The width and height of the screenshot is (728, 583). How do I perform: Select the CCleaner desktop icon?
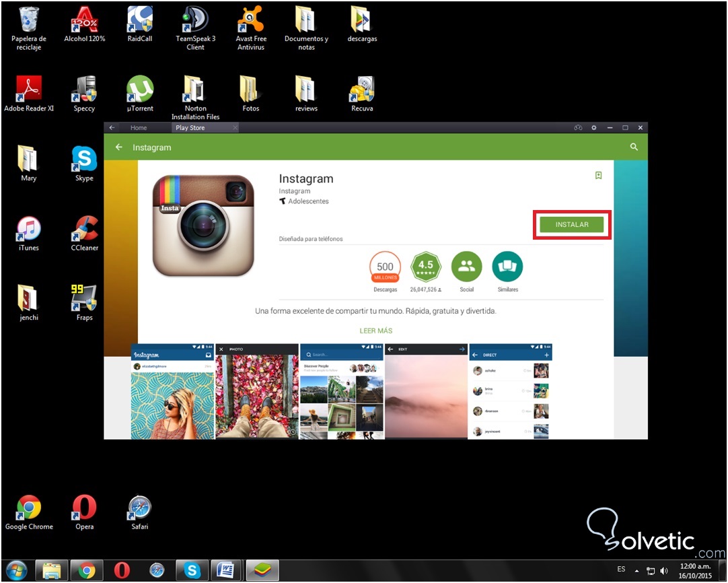tap(85, 234)
